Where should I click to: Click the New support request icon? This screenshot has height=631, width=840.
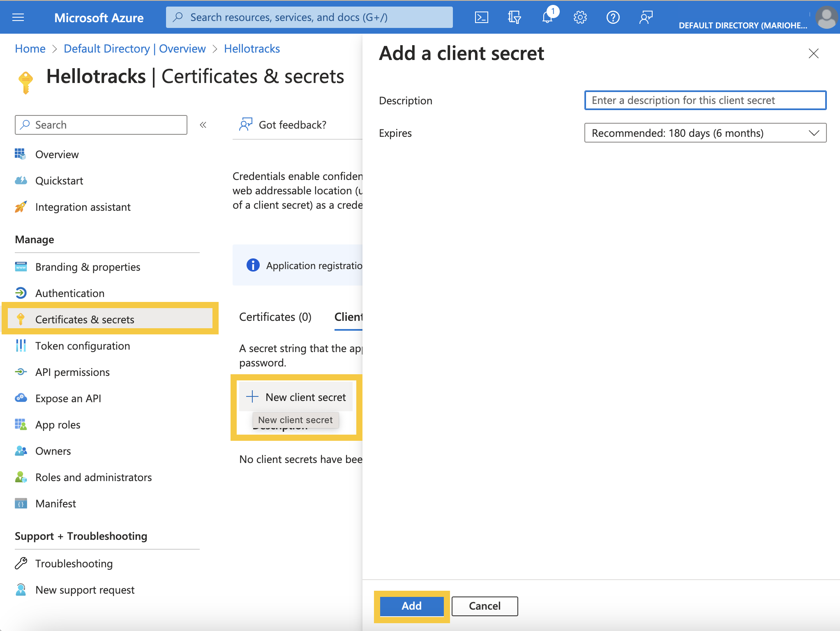21,590
